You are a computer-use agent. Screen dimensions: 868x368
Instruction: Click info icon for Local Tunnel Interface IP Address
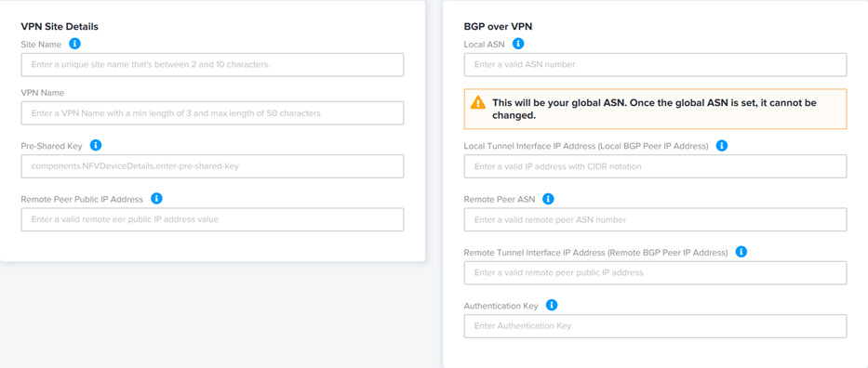[722, 146]
